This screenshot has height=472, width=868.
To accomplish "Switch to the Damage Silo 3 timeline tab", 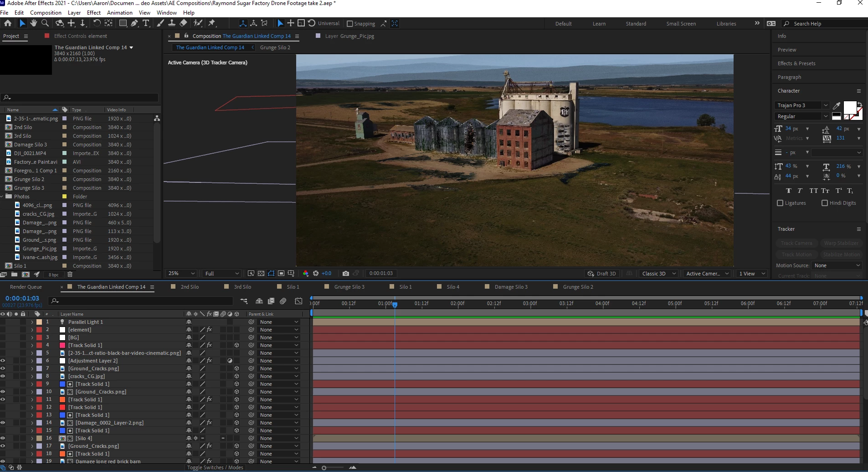I will tap(511, 287).
